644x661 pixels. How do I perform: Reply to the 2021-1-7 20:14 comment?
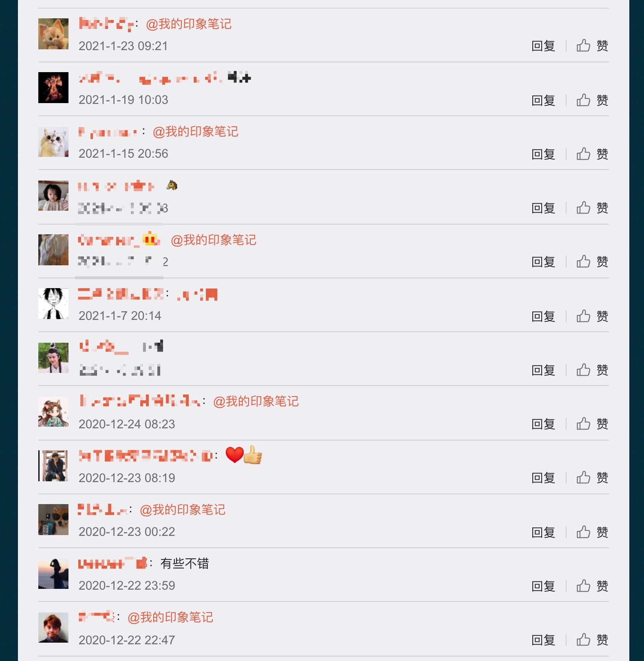click(x=543, y=316)
